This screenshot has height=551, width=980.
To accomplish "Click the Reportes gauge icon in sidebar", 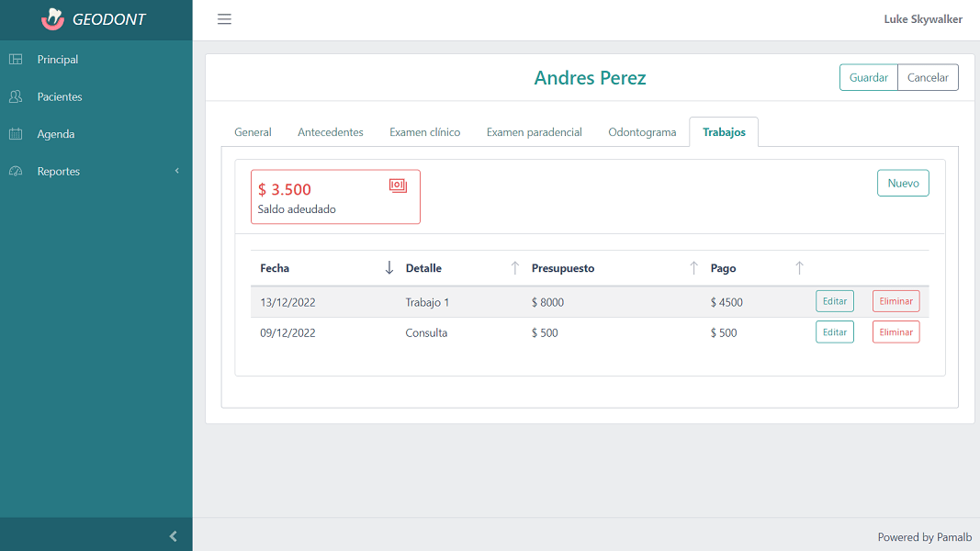I will (x=16, y=172).
